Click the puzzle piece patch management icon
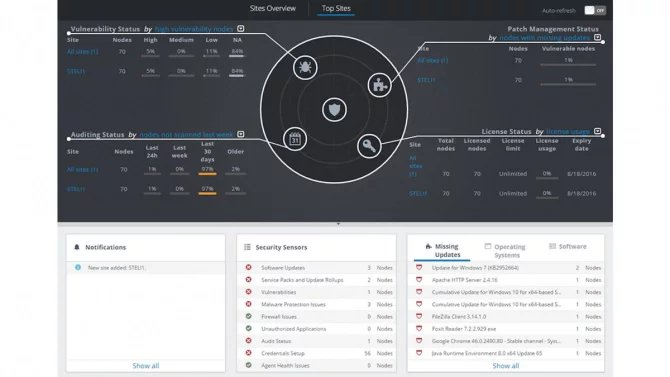 point(379,85)
